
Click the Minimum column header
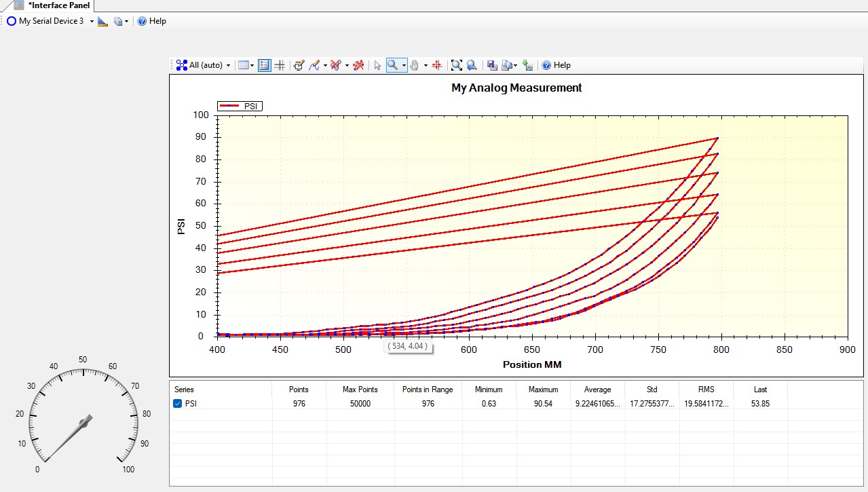[489, 390]
